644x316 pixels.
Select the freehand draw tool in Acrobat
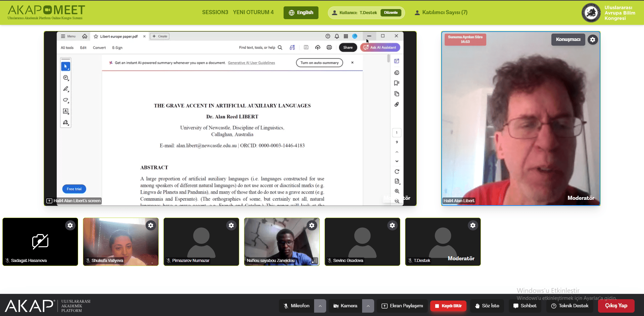tap(66, 100)
